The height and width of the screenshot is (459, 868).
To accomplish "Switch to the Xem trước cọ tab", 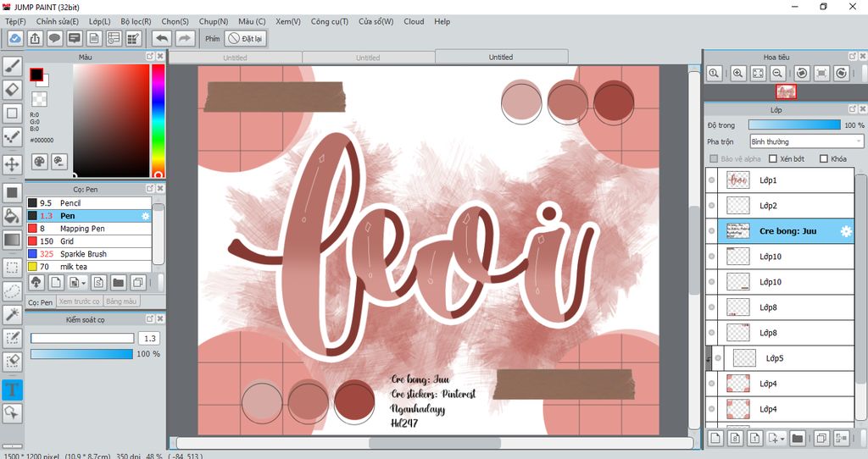I will pos(79,301).
